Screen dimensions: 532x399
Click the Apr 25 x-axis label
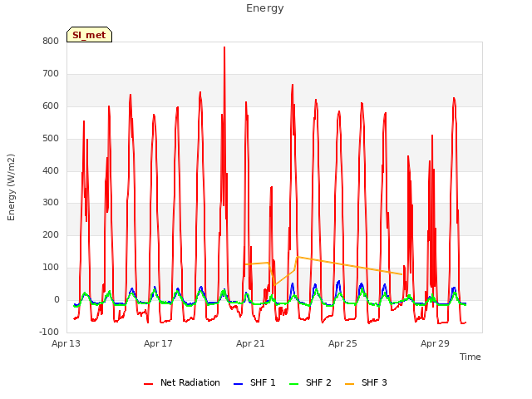342,343
